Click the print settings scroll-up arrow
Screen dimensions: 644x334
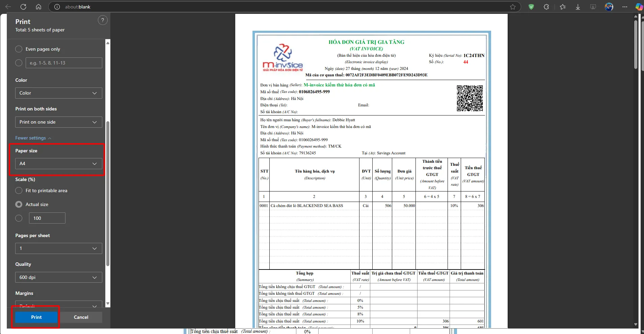coord(108,43)
